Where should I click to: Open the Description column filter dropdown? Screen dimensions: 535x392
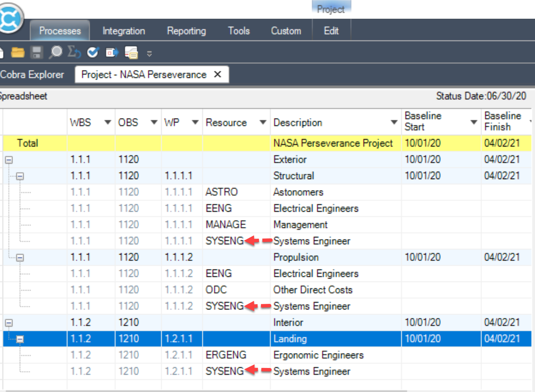click(x=394, y=122)
